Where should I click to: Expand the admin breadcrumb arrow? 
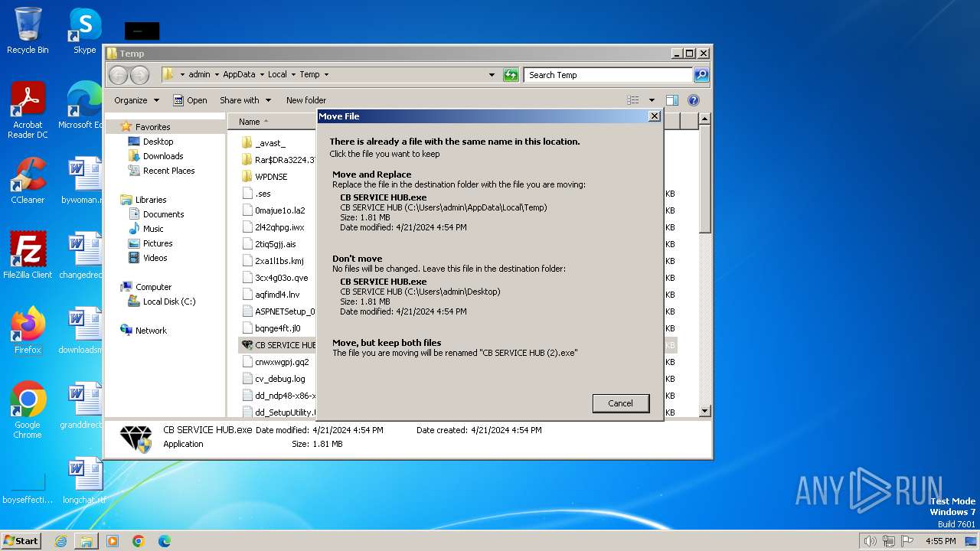tap(216, 74)
